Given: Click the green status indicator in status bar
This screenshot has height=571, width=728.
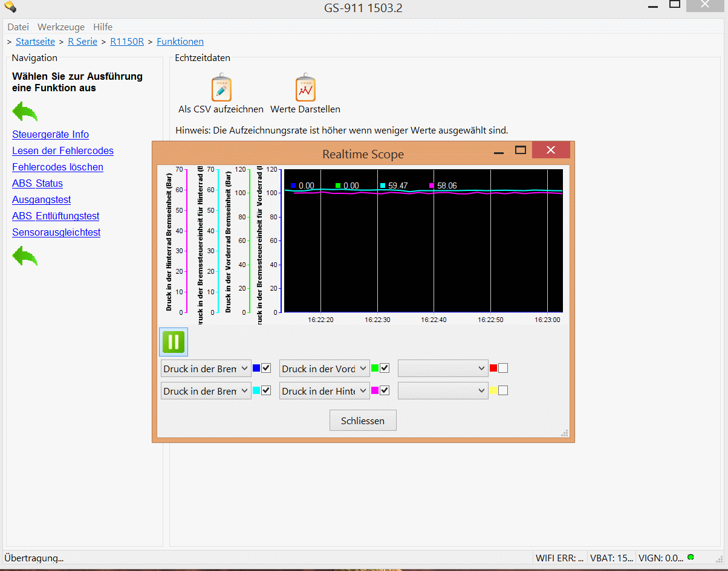Looking at the screenshot, I should pos(691,557).
